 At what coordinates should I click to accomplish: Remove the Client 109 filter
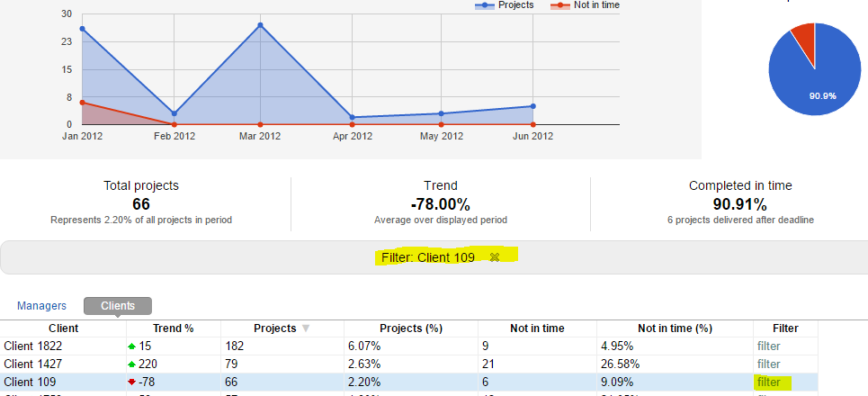(x=494, y=257)
